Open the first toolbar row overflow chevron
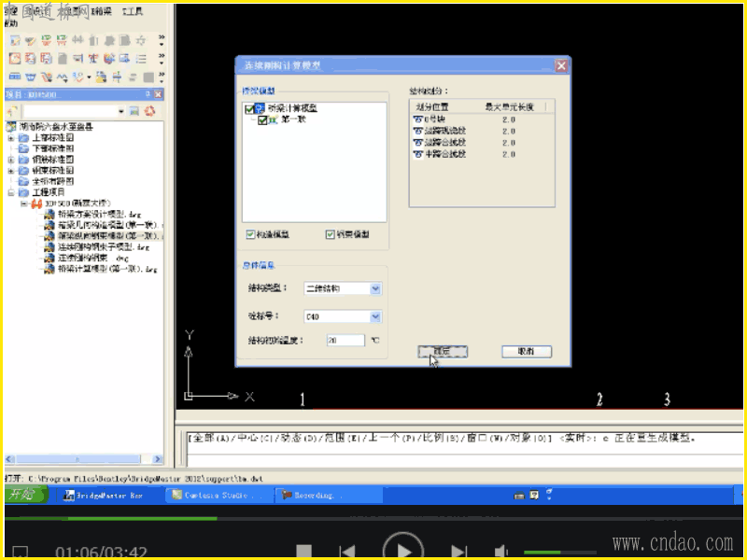 [162, 40]
